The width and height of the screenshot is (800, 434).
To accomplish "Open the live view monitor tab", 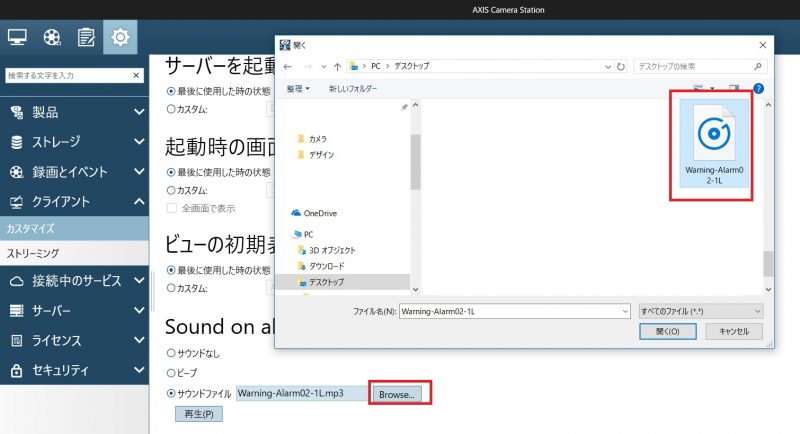I will point(17,37).
